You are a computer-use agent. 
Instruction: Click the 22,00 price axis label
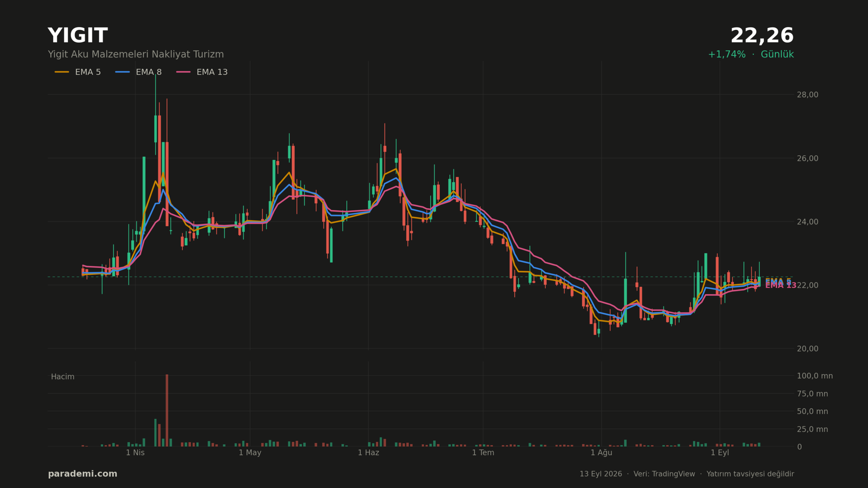(x=807, y=285)
